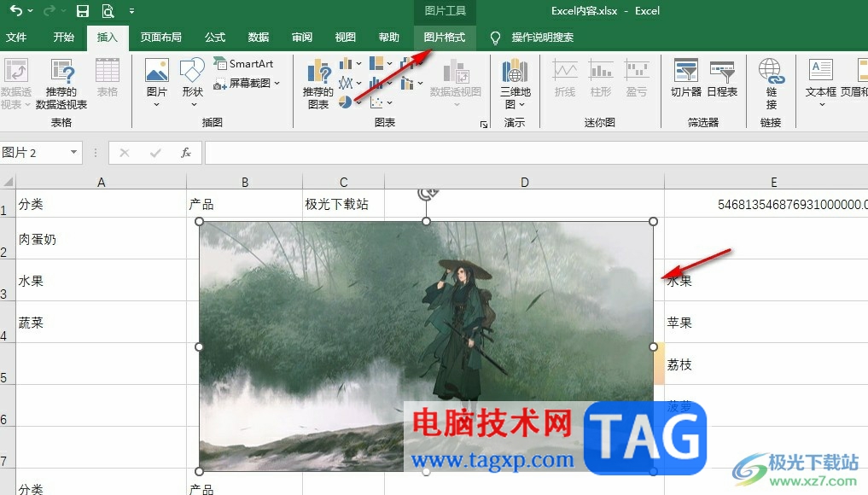Insert a combo chart
Screen dimensions: 868x495
pyautogui.click(x=407, y=83)
